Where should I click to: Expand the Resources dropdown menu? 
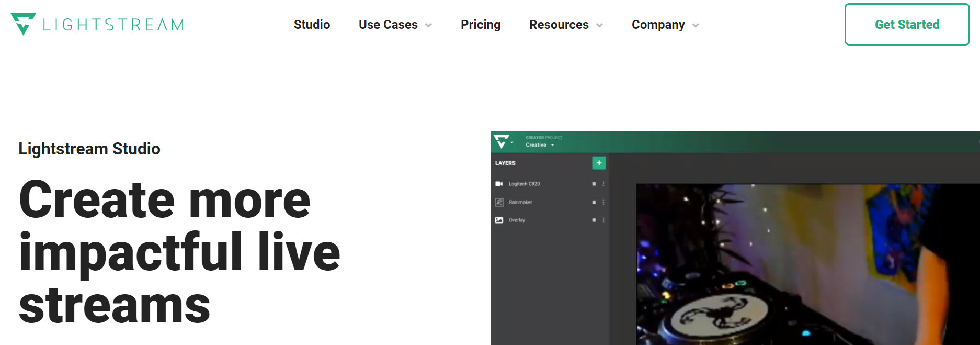(566, 25)
